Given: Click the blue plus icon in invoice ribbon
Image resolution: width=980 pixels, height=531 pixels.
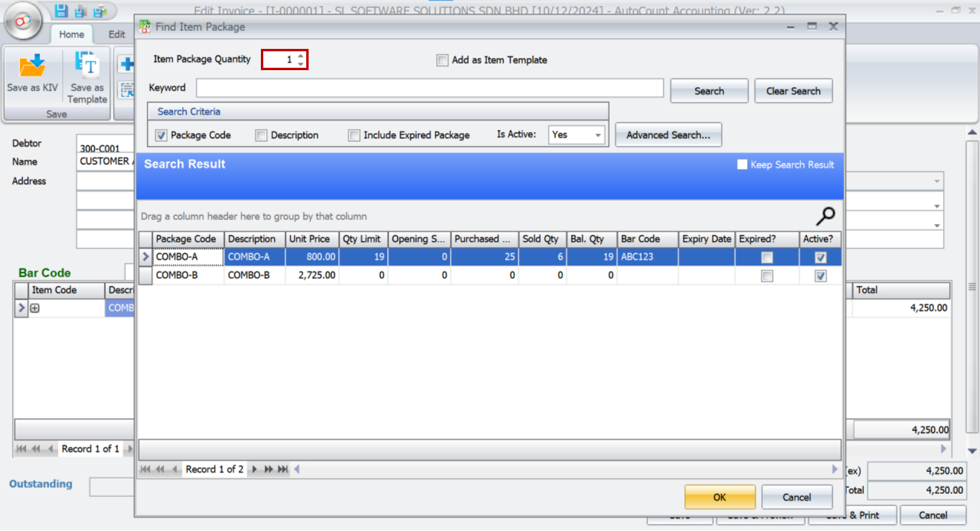Looking at the screenshot, I should click(126, 64).
